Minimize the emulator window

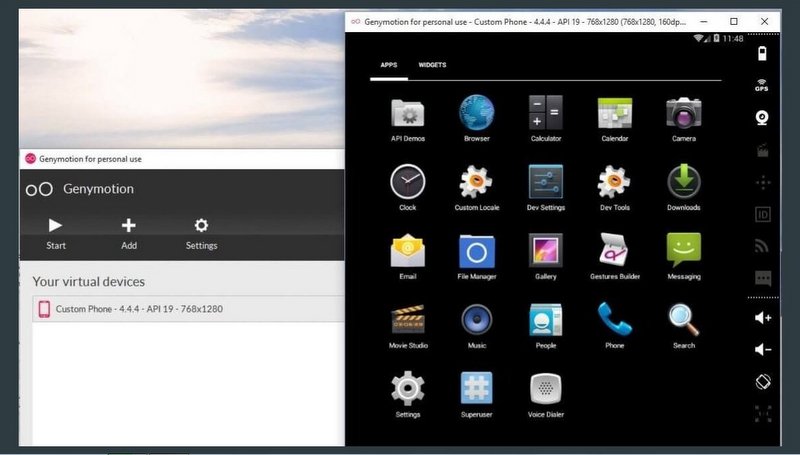pyautogui.click(x=704, y=21)
